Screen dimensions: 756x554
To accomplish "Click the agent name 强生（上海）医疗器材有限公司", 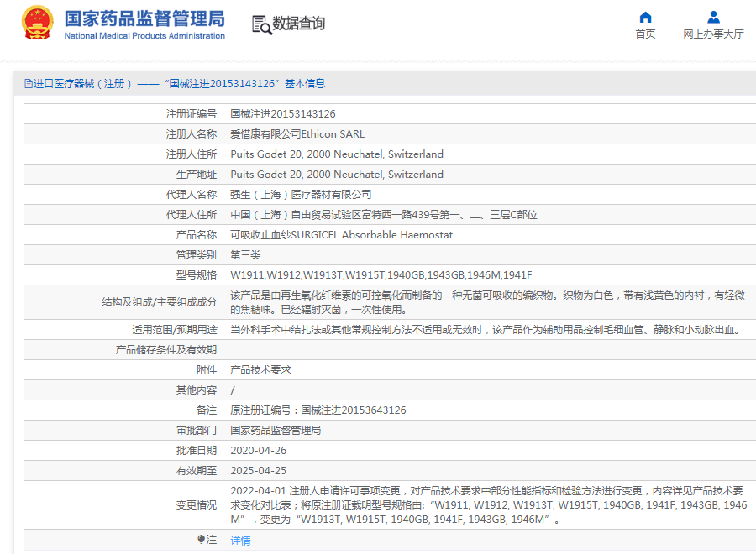I will pyautogui.click(x=301, y=195).
